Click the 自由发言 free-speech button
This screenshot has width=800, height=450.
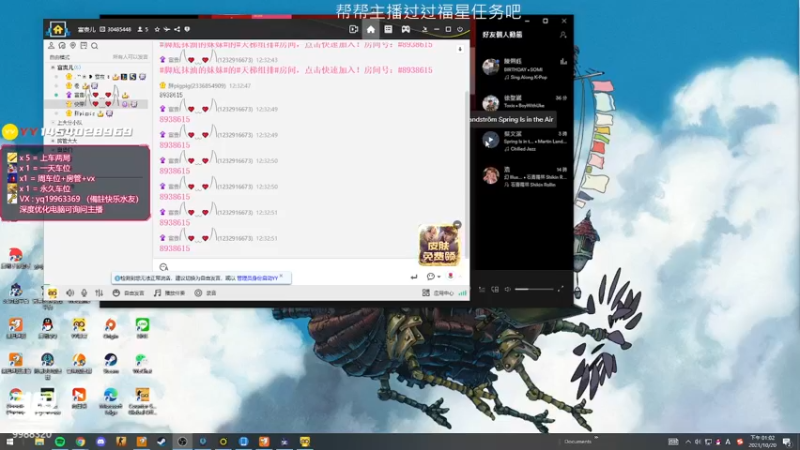[129, 293]
